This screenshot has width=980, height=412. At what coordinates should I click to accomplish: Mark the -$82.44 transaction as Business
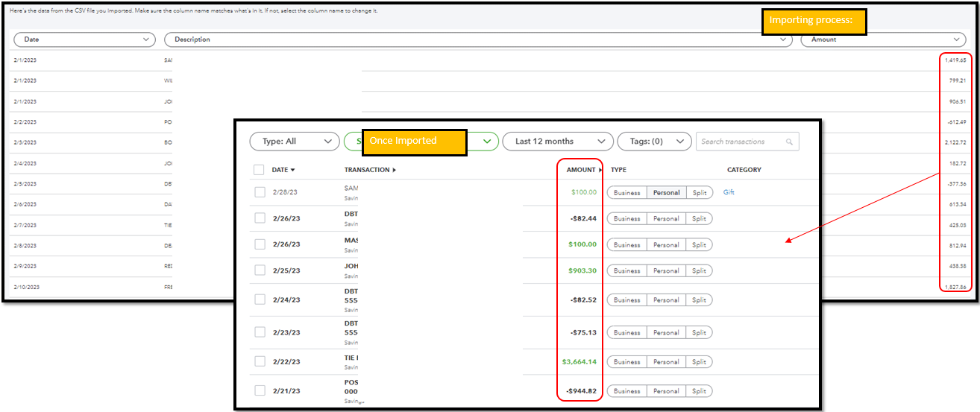tap(627, 218)
